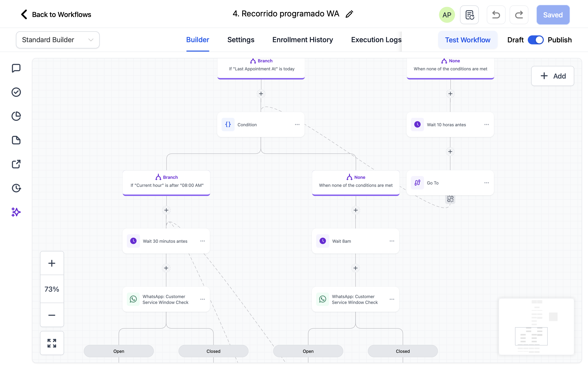588x369 pixels.
Task: Open the options menu on the Wait 8am node
Action: 392,241
